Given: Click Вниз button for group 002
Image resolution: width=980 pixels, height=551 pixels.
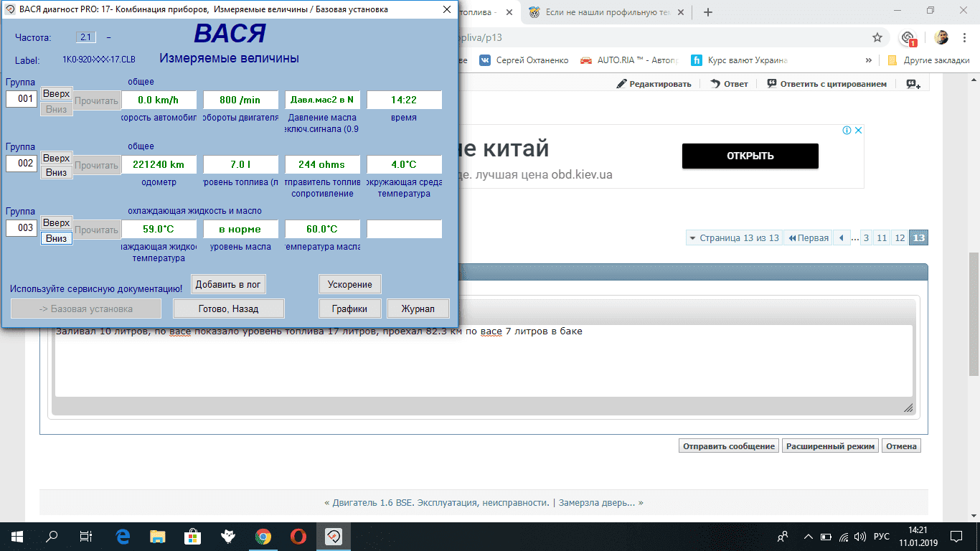Looking at the screenshot, I should tap(56, 172).
